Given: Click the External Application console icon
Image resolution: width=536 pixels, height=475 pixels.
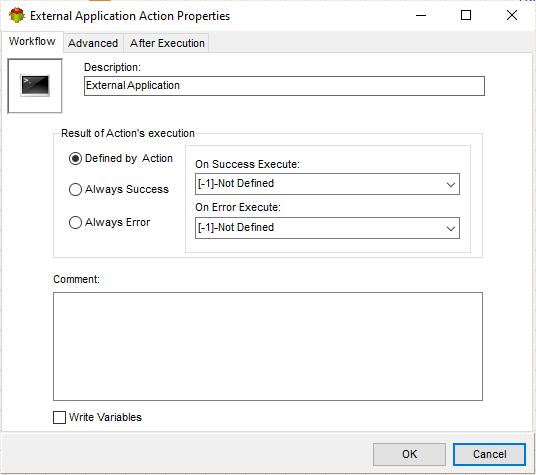Looking at the screenshot, I should 35,85.
